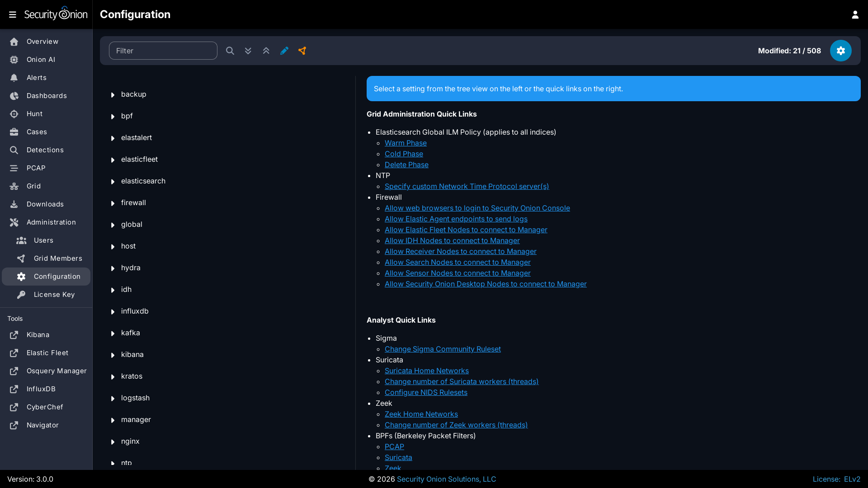Image resolution: width=868 pixels, height=488 pixels.
Task: Open Security Onion Solutions, LLC footer link
Action: (446, 479)
